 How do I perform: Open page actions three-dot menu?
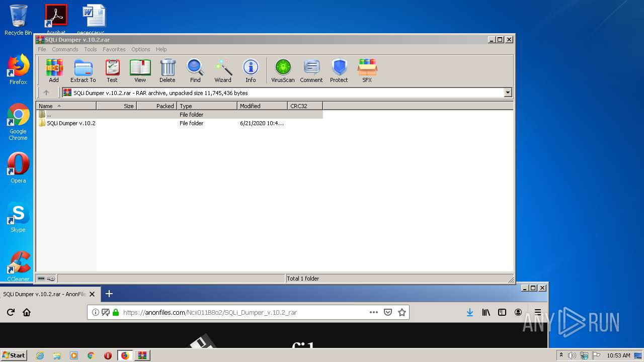(373, 312)
